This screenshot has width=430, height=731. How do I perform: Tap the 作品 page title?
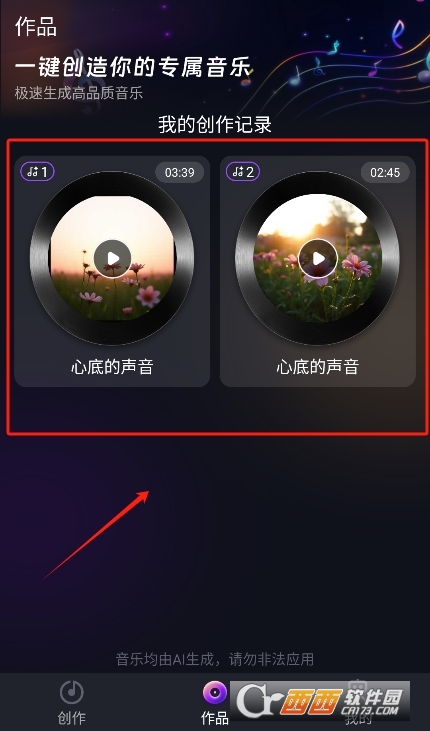(36, 26)
